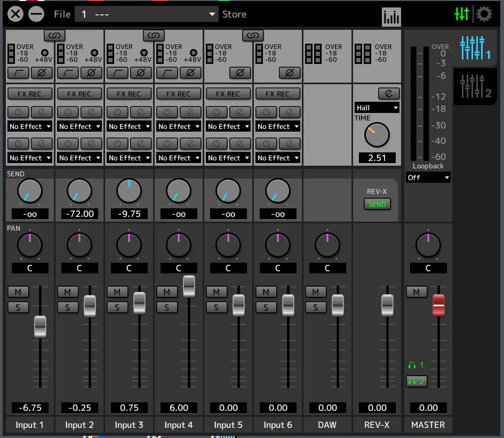Open the Loopback Off dropdown
The height and width of the screenshot is (438, 504).
pyautogui.click(x=428, y=177)
